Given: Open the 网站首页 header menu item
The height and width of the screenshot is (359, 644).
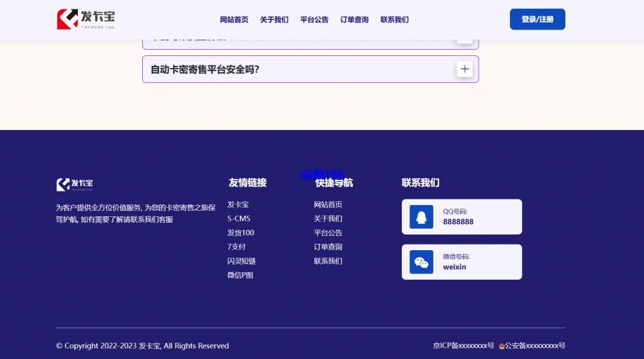Looking at the screenshot, I should point(234,19).
